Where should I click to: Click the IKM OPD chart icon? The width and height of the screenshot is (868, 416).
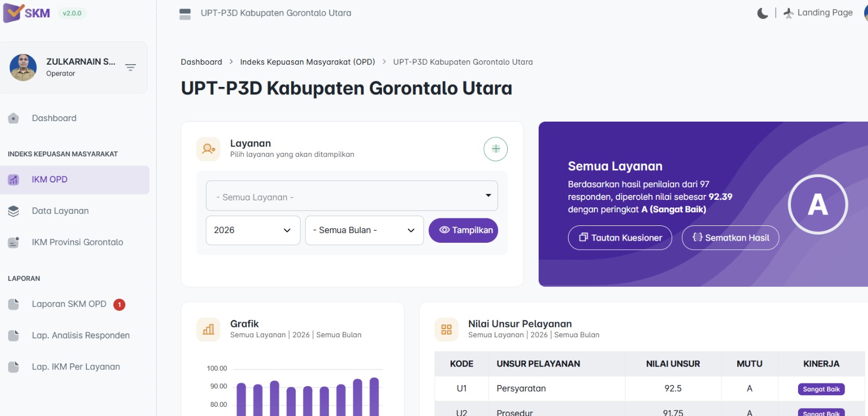click(x=14, y=180)
